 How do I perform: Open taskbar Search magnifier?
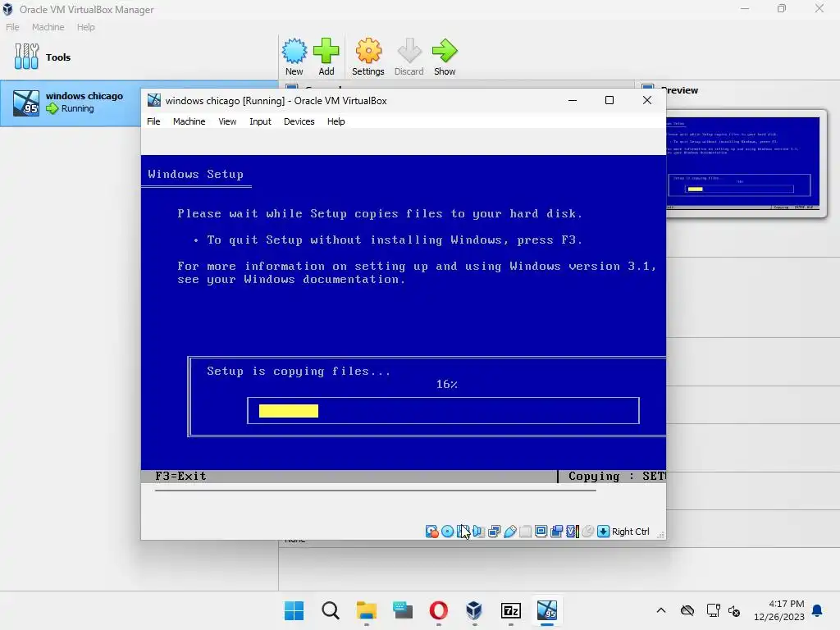331,610
